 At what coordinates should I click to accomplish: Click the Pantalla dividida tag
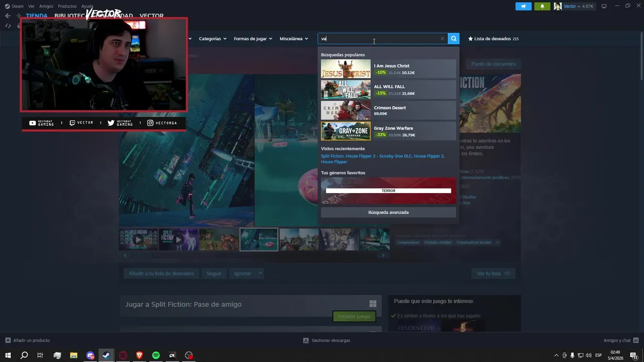point(438,242)
